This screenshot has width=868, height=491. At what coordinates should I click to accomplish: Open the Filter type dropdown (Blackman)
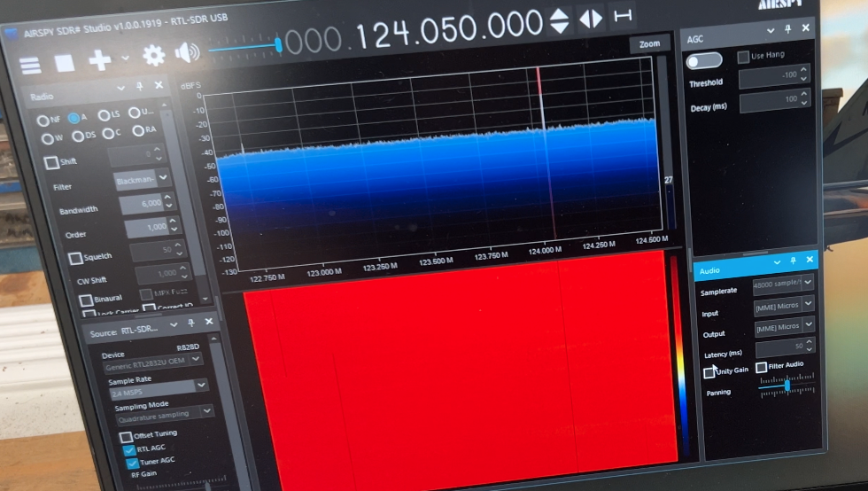pos(141,180)
